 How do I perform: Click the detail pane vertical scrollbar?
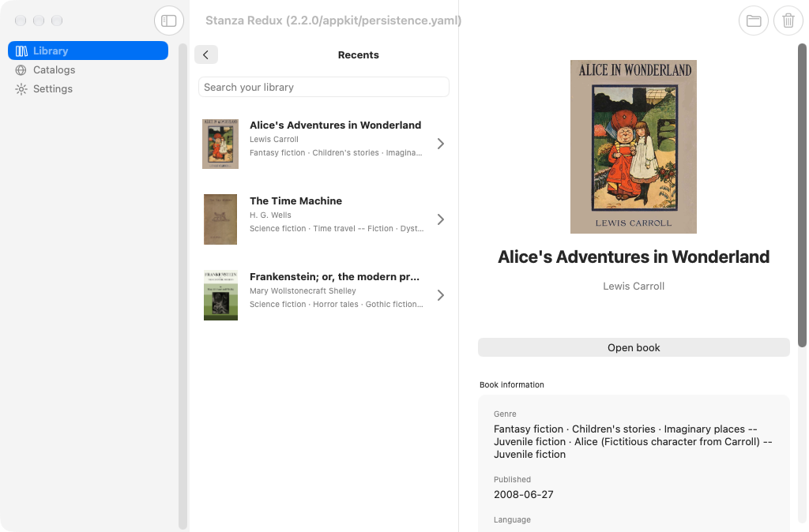pyautogui.click(x=802, y=196)
